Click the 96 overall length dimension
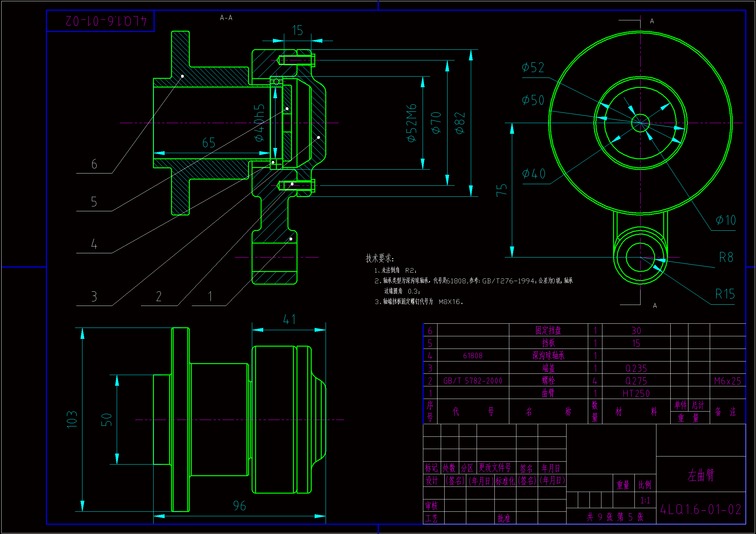The image size is (756, 534). pos(239,506)
